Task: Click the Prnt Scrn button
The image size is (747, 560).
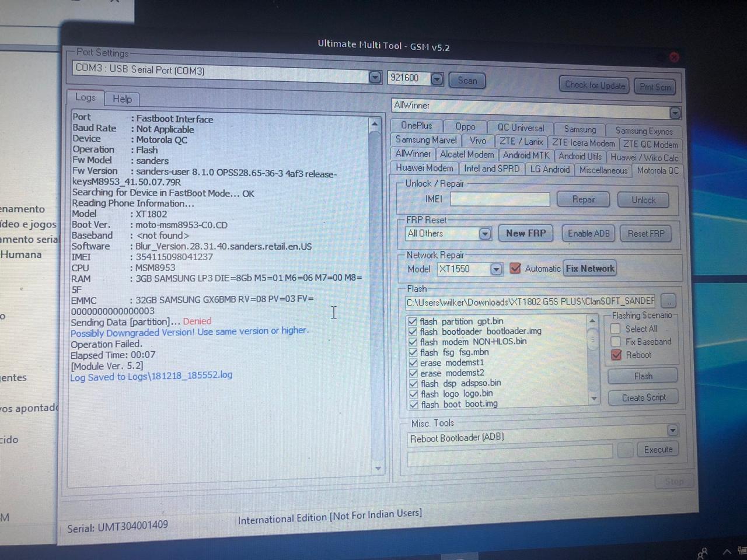Action: [x=655, y=87]
